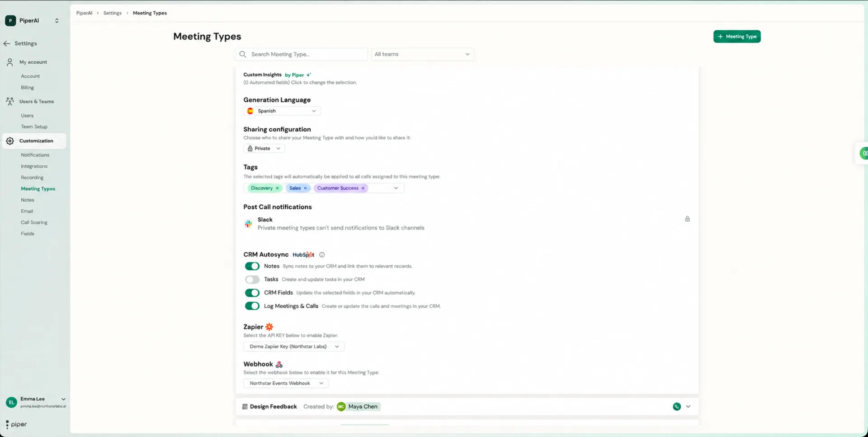Open Call Scoring settings
The height and width of the screenshot is (437, 868).
34,222
